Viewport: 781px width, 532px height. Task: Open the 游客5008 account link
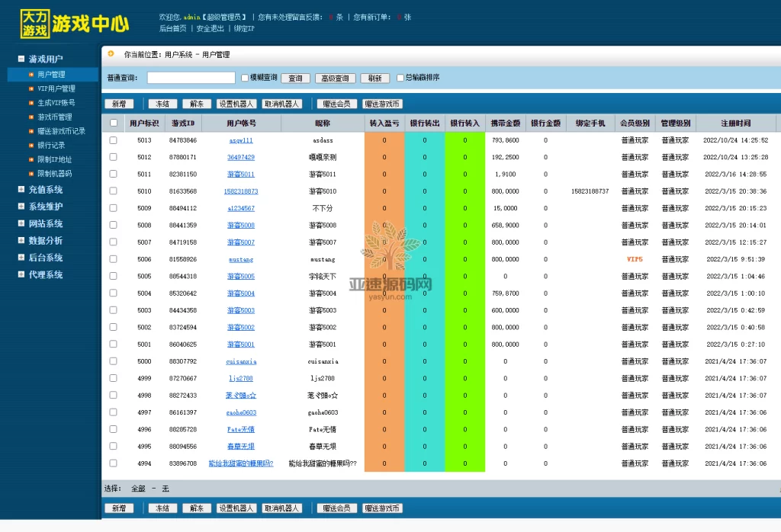[240, 225]
